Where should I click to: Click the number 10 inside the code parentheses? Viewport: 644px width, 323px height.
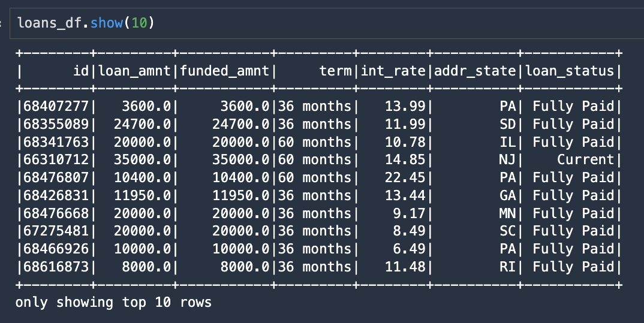click(139, 23)
